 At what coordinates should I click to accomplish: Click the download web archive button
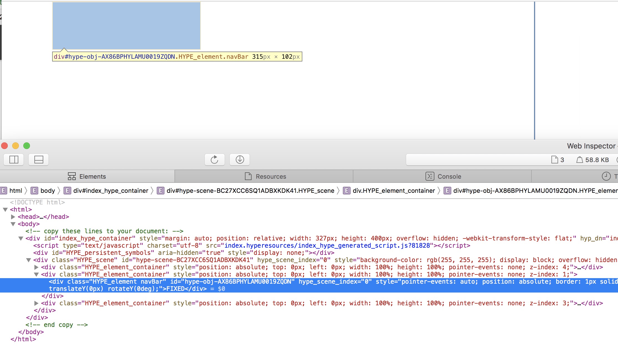click(x=240, y=160)
